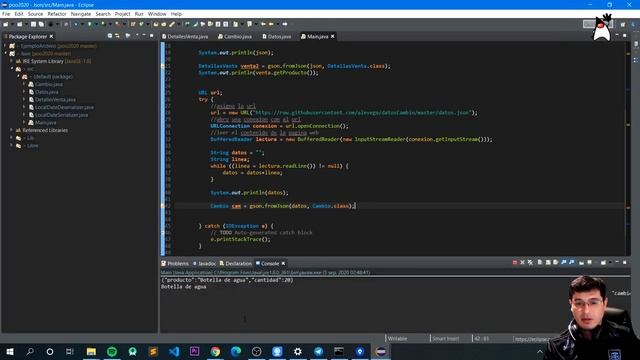Open the dropdown arrow next to New icon
This screenshot has width=640, height=360.
coord(12,24)
